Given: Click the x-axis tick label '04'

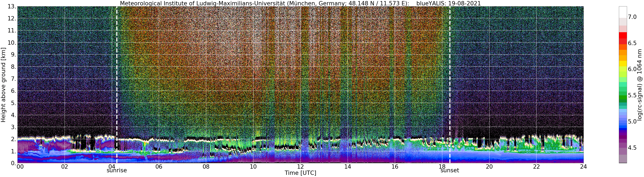Looking at the screenshot, I should point(112,167).
